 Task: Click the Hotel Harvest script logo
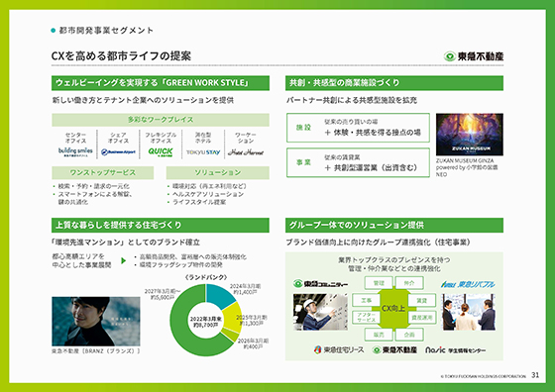[246, 152]
